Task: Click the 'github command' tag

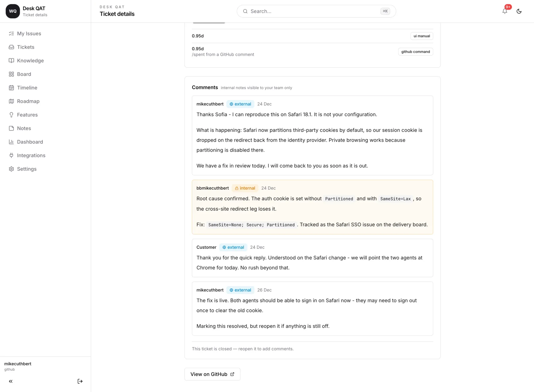Action: click(x=416, y=52)
